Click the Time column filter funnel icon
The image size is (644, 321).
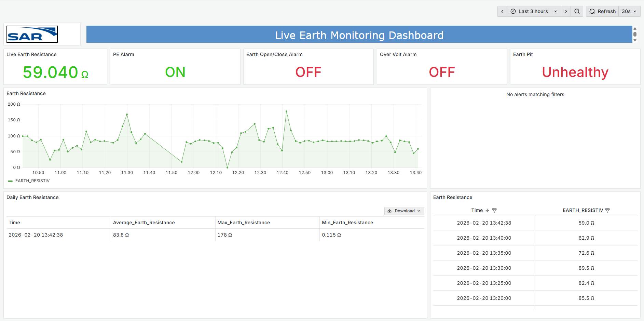tap(494, 211)
